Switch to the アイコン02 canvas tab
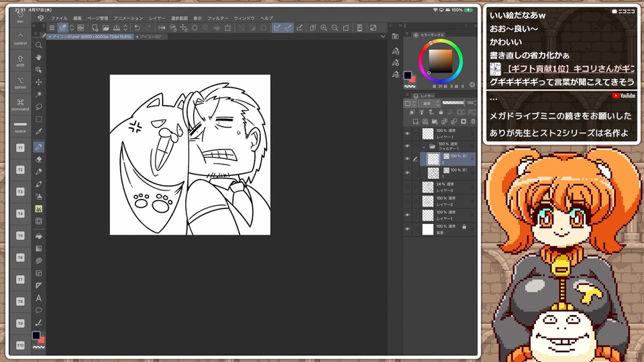 pos(150,36)
